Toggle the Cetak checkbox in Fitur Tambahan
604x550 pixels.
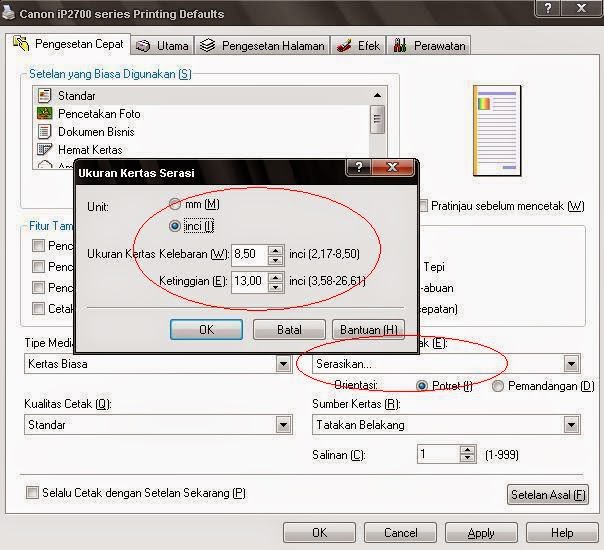point(38,308)
